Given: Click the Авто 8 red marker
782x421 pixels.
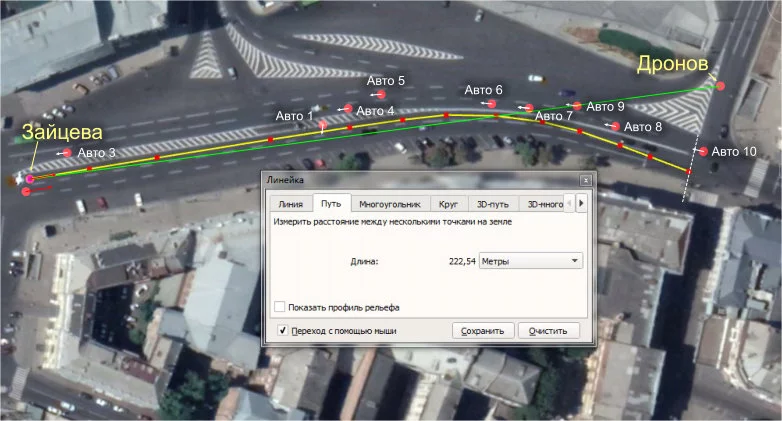Looking at the screenshot, I should point(615,126).
